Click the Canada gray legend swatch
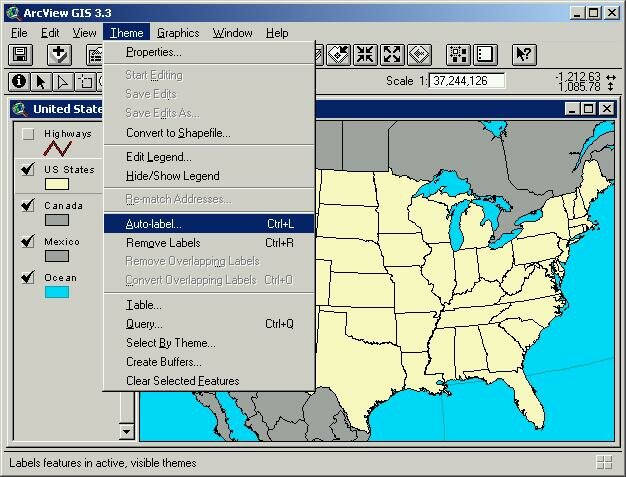 click(x=57, y=220)
